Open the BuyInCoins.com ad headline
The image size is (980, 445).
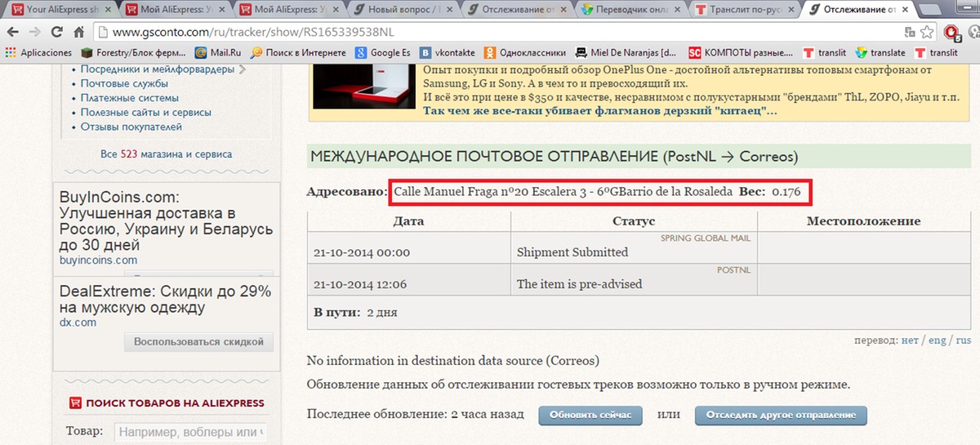pos(165,221)
